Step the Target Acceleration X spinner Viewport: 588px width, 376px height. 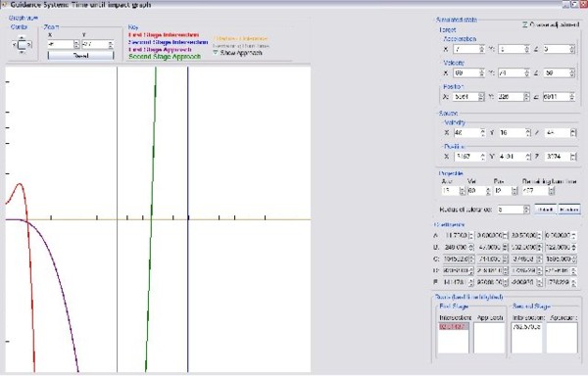click(x=481, y=49)
